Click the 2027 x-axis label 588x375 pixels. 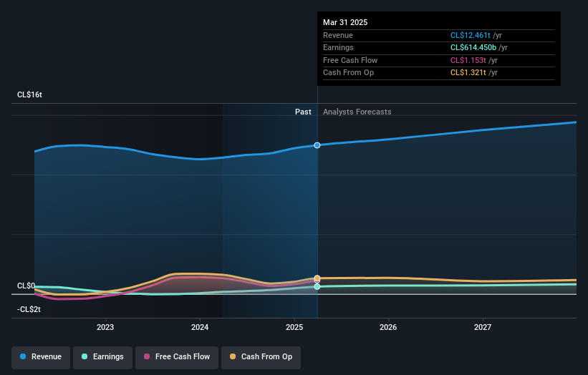(483, 328)
